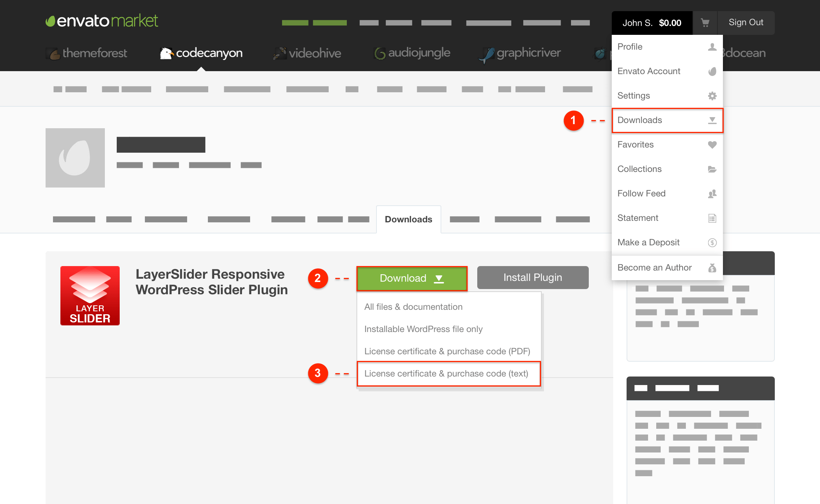Open the John S. $0.00 account menu
Viewport: 820px width, 504px height.
click(652, 23)
